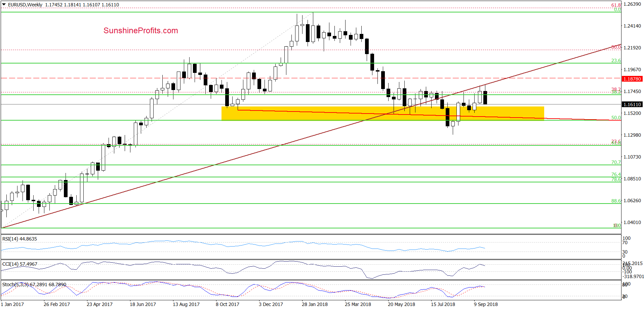This screenshot has height=309, width=644.
Task: Click the Stoch(5,3,3) indicator label
Action: (34, 284)
